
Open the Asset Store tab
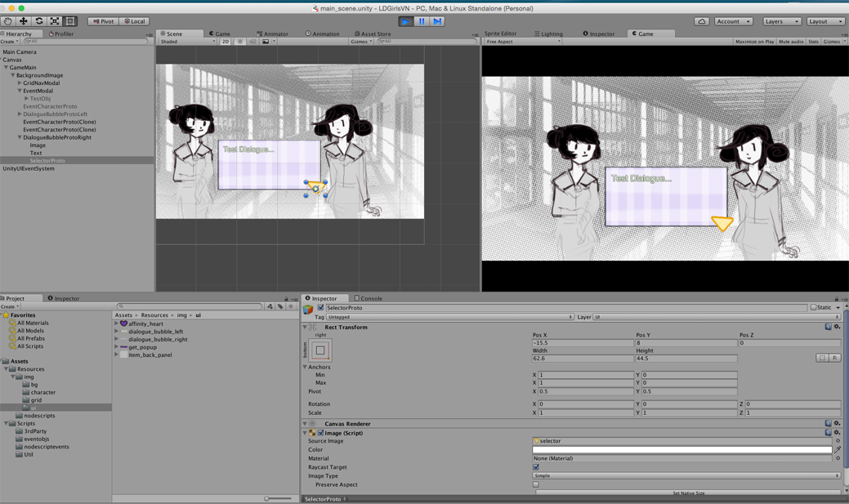(x=373, y=33)
